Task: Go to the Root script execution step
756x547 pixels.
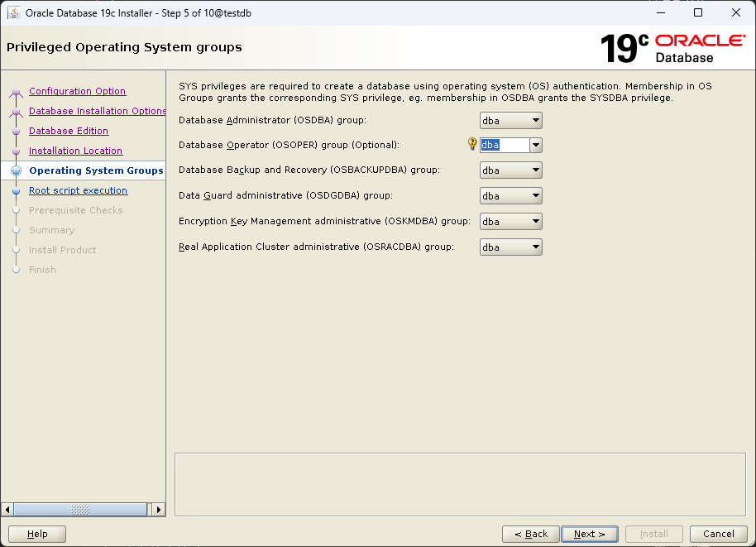Action: pos(78,190)
